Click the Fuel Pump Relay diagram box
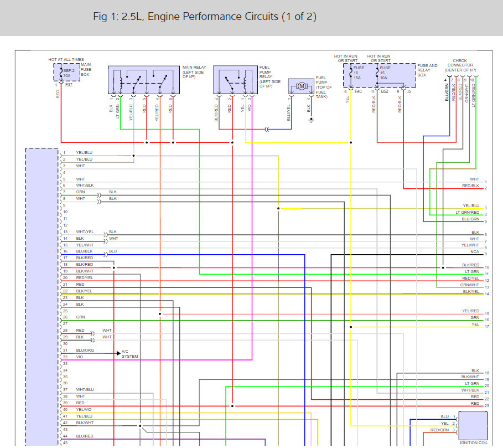 point(235,80)
